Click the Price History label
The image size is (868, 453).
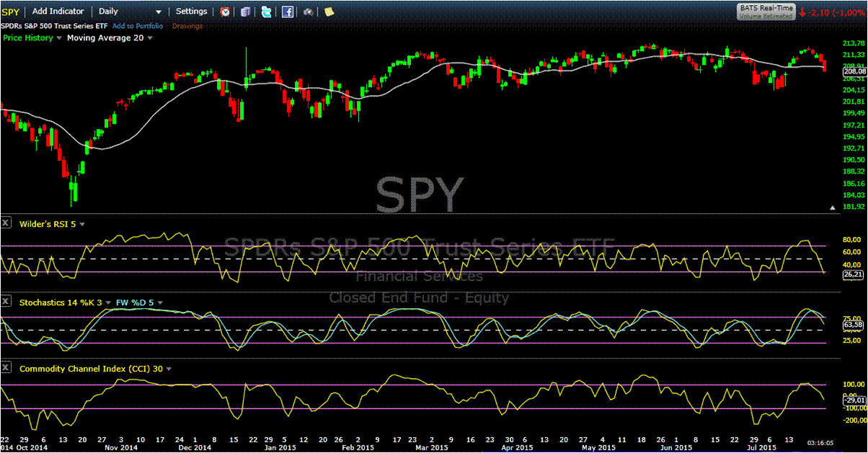point(27,38)
